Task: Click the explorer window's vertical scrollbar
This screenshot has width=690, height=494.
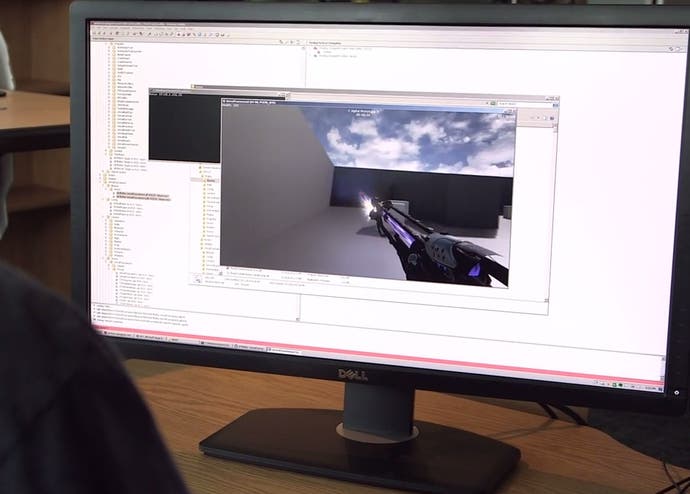Action: [553, 211]
